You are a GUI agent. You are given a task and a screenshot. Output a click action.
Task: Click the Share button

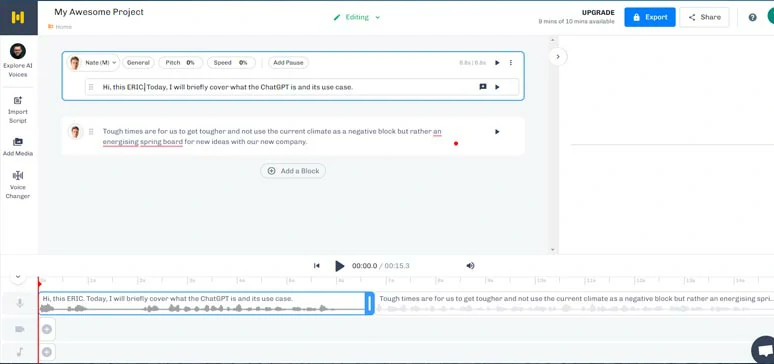point(704,17)
